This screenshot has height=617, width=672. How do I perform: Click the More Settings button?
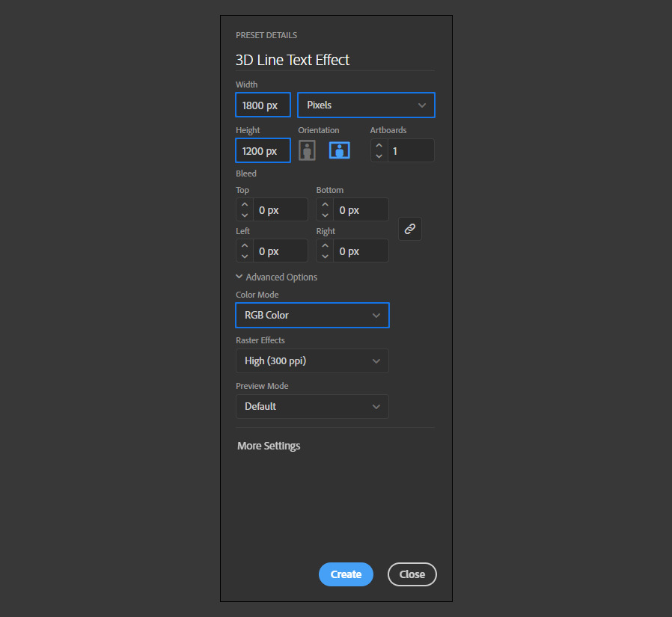269,446
